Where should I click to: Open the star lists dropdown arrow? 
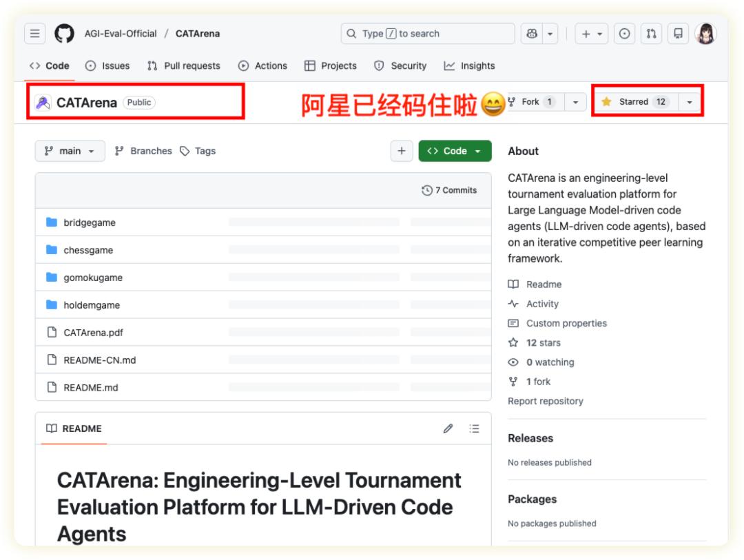[x=690, y=102]
